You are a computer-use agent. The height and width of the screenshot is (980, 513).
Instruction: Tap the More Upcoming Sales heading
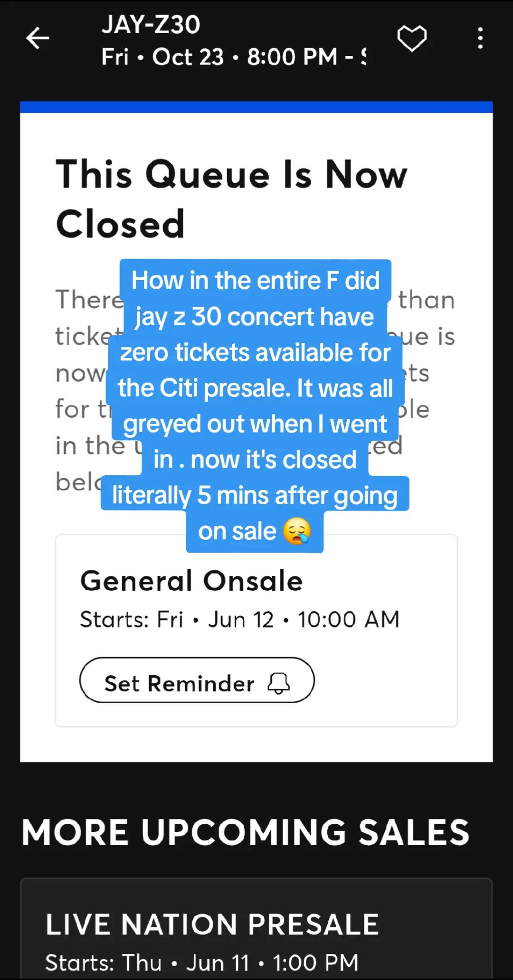(246, 832)
